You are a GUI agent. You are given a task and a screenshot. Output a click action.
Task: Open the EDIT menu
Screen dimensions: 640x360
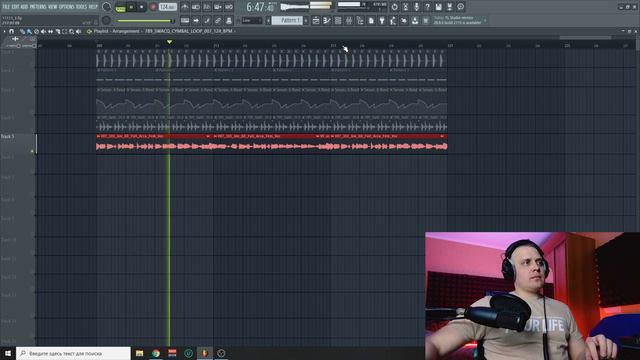click(15, 7)
